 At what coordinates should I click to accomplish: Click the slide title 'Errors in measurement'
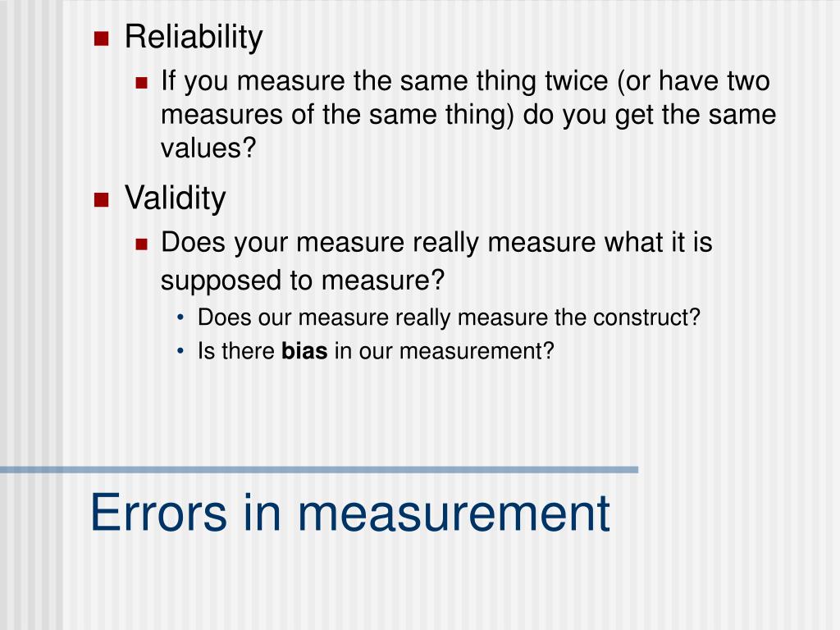[350, 514]
